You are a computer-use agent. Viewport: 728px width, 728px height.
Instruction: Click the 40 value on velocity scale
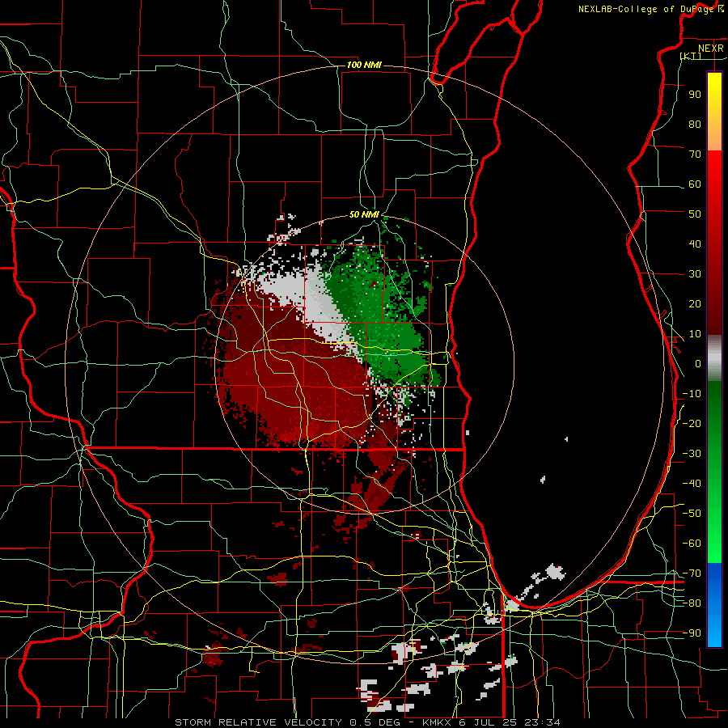tap(695, 243)
